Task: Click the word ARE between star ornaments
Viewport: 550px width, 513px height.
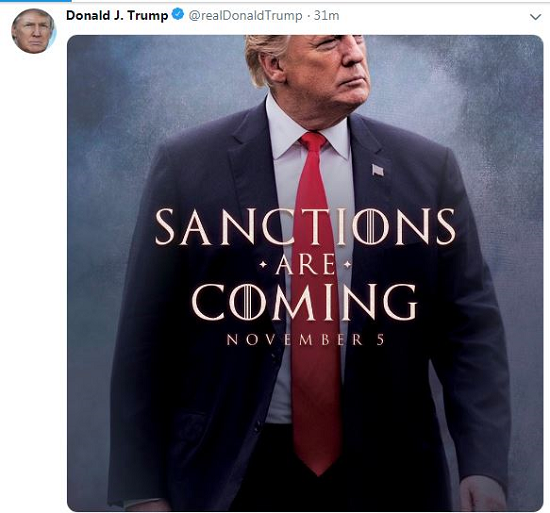Action: (x=306, y=265)
